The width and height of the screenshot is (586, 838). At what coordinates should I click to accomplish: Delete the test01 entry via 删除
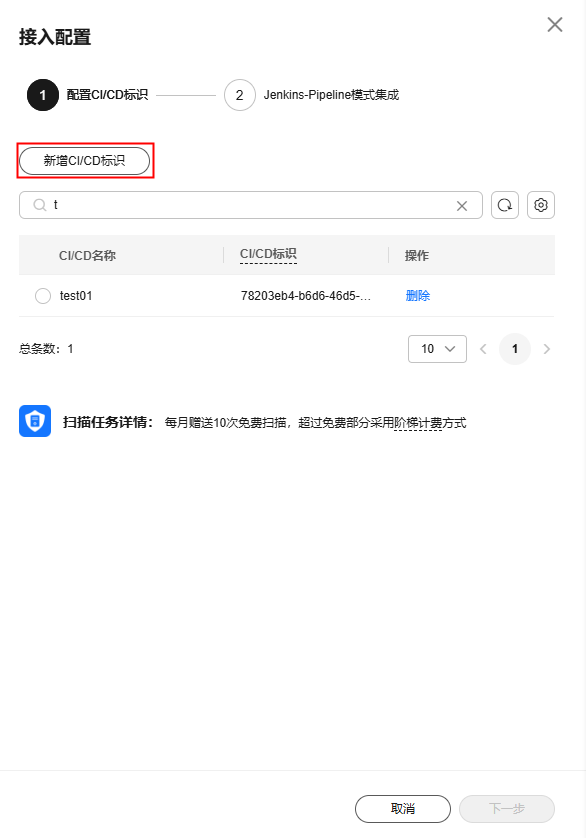click(418, 296)
